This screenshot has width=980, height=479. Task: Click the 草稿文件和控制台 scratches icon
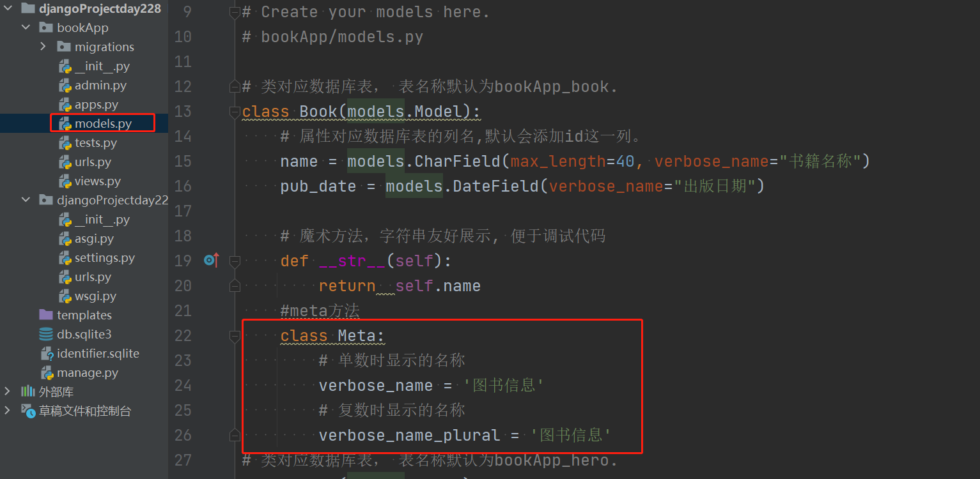coord(27,411)
